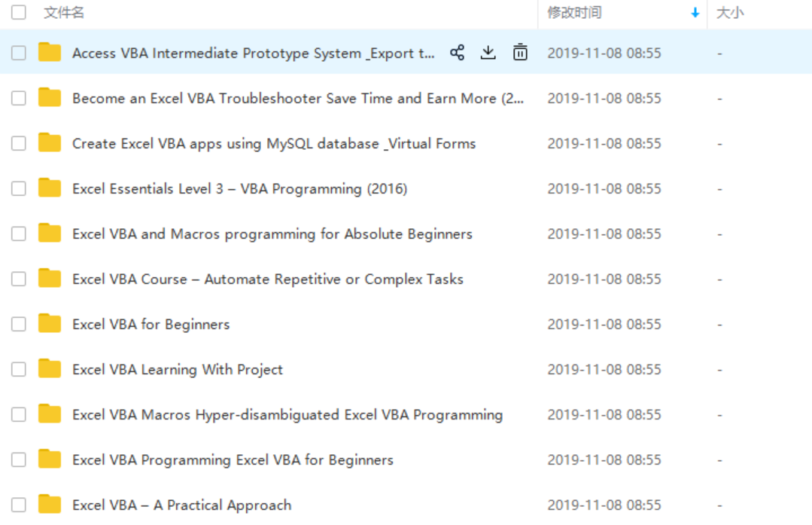Viewport: 812px width, 525px height.
Task: Open folder icon for Excel VBA and Macros programming
Action: coord(50,232)
